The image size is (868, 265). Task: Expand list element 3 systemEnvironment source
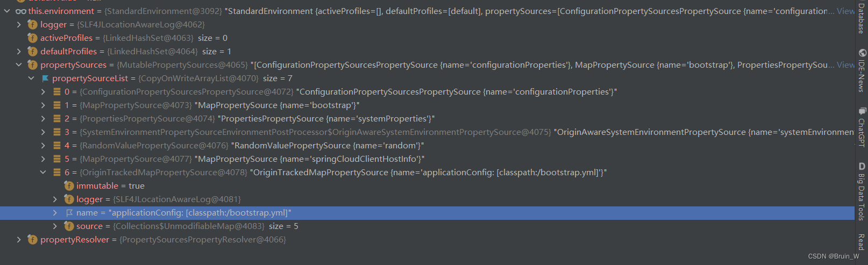tap(43, 132)
